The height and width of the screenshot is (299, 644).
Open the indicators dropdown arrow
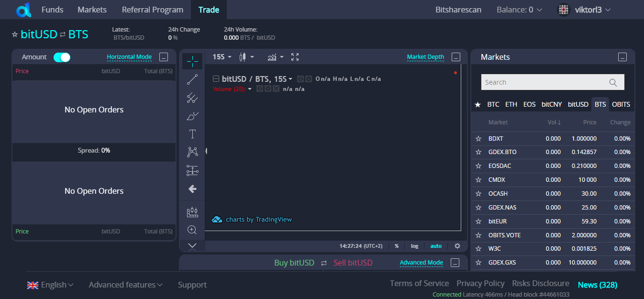tap(282, 57)
